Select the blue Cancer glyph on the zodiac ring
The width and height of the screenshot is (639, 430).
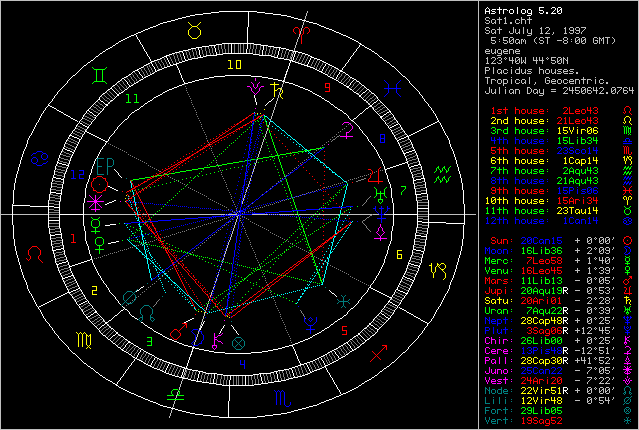pyautogui.click(x=40, y=159)
